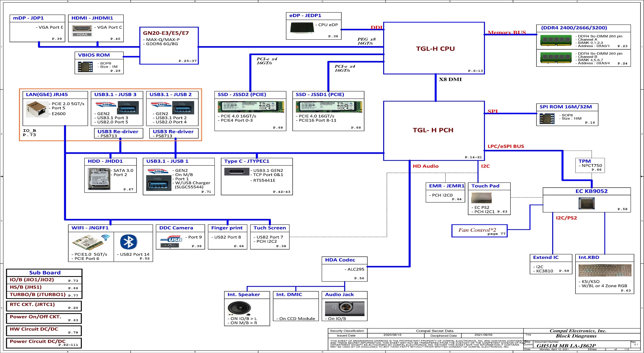644x353 pixels.
Task: Click the internal speaker image
Action: [239, 308]
